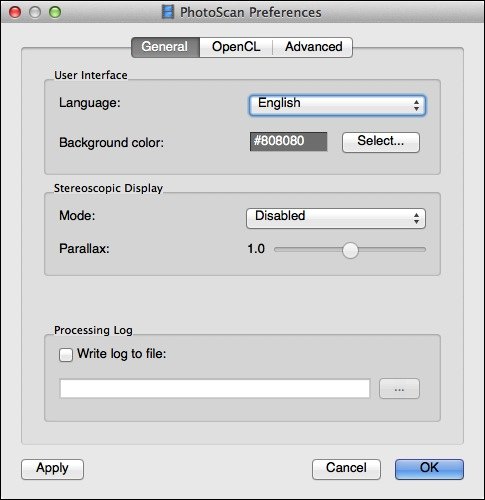Switch to the General tab
The height and width of the screenshot is (500, 485).
tap(166, 47)
